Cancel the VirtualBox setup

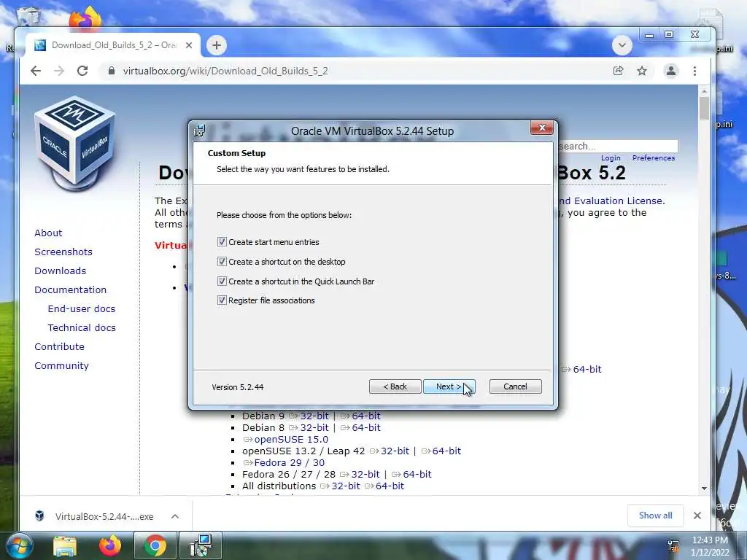coord(515,386)
